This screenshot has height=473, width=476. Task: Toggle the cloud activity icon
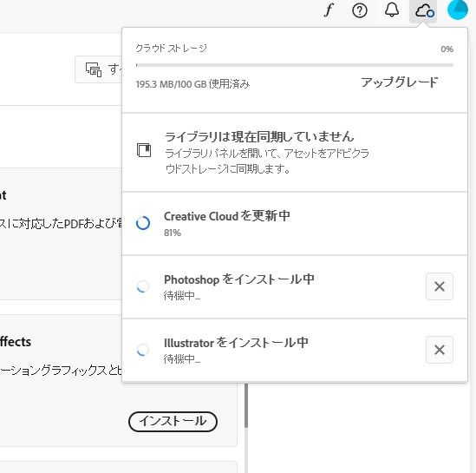point(423,11)
